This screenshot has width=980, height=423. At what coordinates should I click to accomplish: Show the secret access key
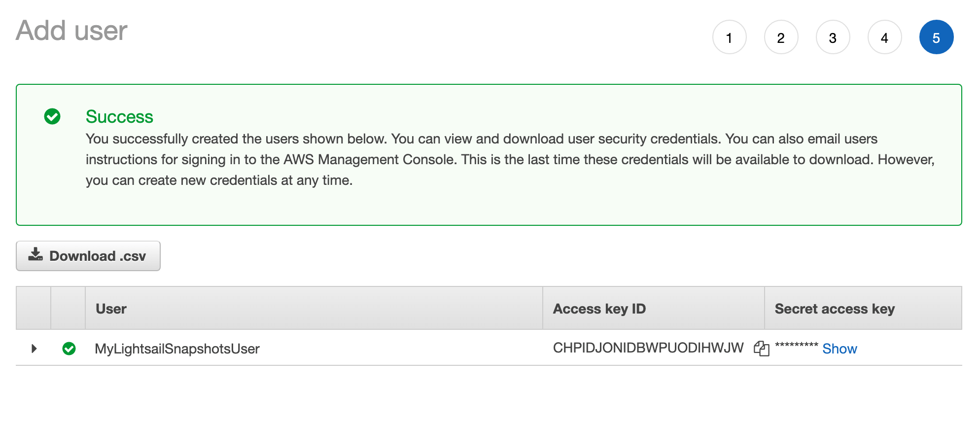point(840,349)
